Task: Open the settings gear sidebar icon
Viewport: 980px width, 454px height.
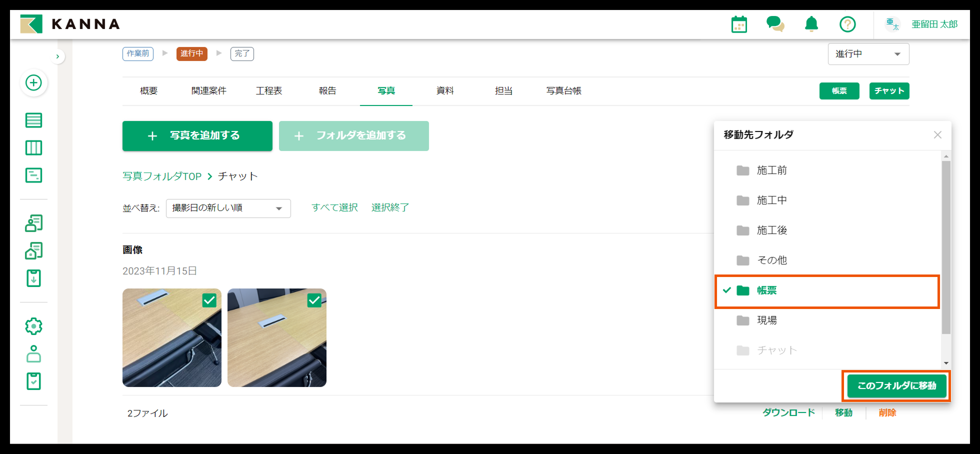Action: (x=33, y=326)
